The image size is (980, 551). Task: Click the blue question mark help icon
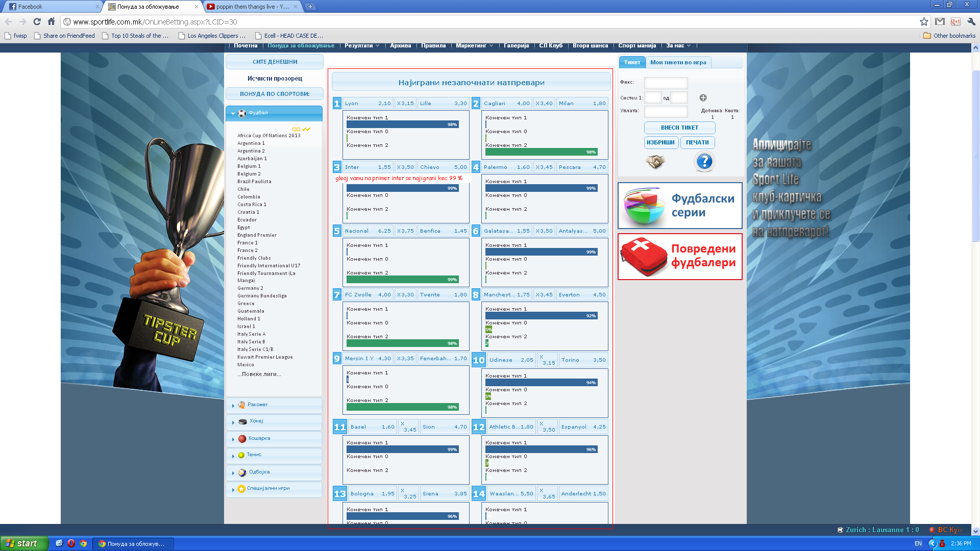704,162
